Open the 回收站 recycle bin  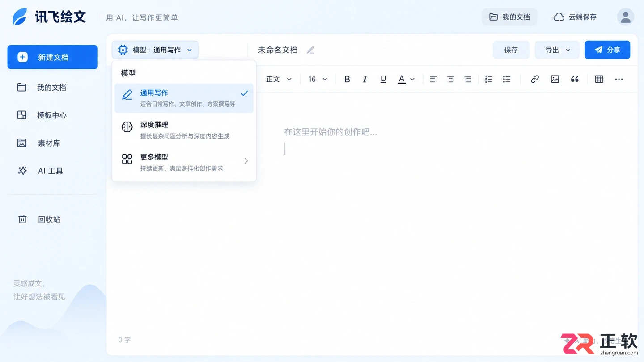pos(52,219)
